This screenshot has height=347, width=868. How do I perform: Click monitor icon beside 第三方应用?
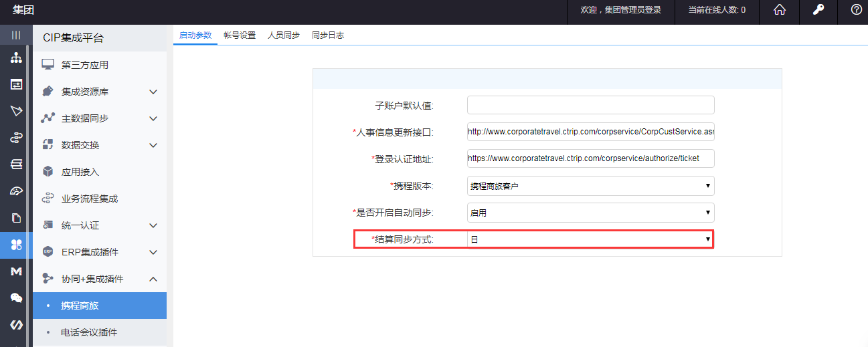[x=48, y=65]
